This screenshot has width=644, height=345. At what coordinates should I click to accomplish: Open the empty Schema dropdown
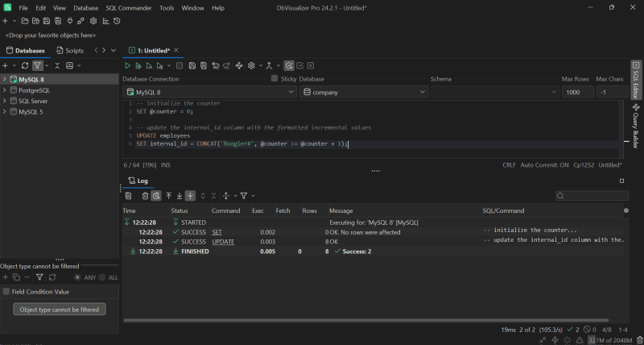click(x=495, y=92)
